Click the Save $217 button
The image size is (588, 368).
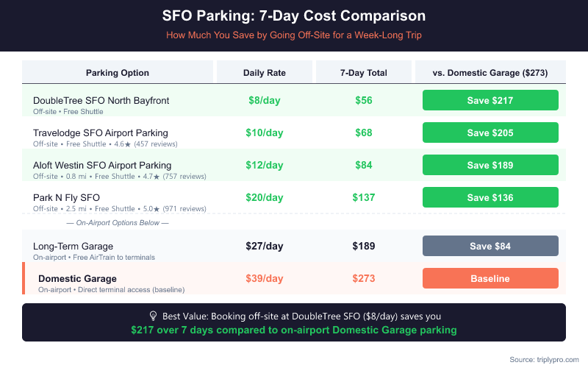point(490,100)
